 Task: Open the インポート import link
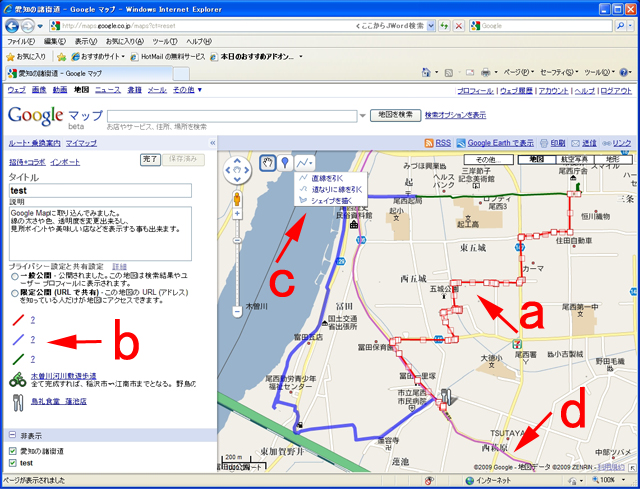[65, 162]
